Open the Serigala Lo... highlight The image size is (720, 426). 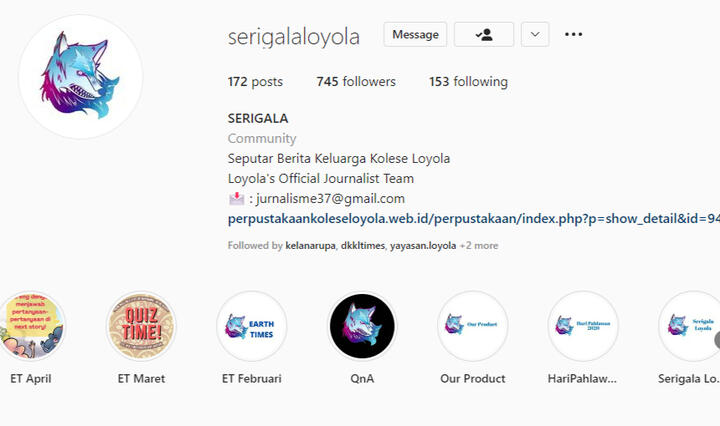tap(691, 326)
